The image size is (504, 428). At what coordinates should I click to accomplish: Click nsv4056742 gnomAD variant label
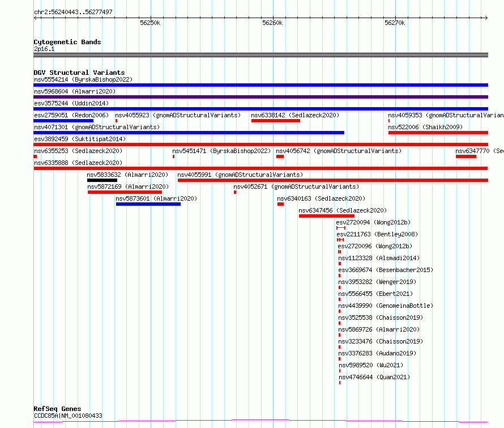coord(339,151)
